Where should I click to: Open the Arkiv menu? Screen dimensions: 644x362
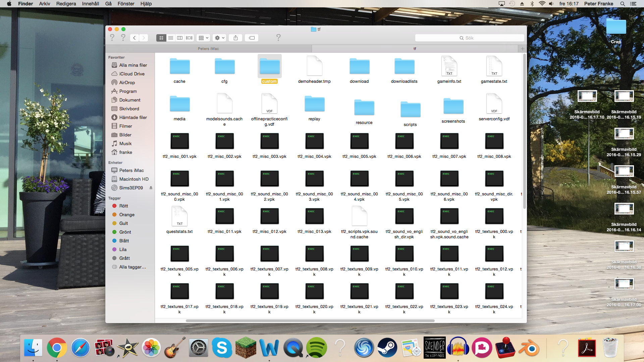(44, 4)
